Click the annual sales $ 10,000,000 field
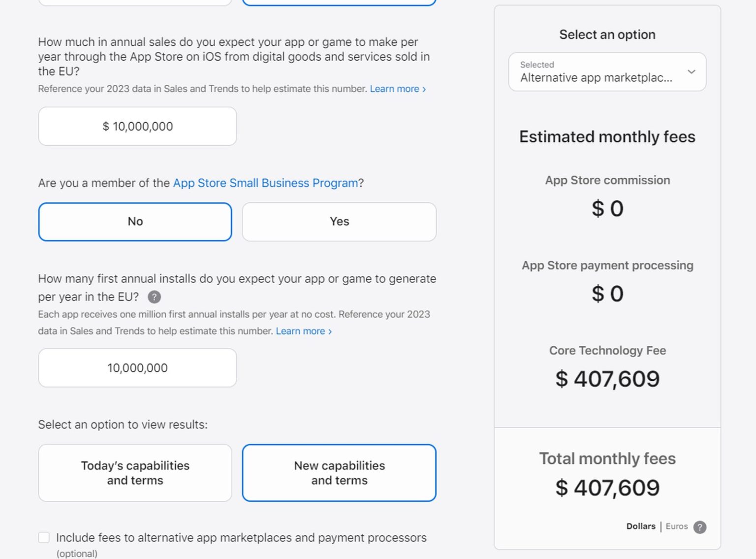Screen dimensions: 756x559 click(137, 127)
